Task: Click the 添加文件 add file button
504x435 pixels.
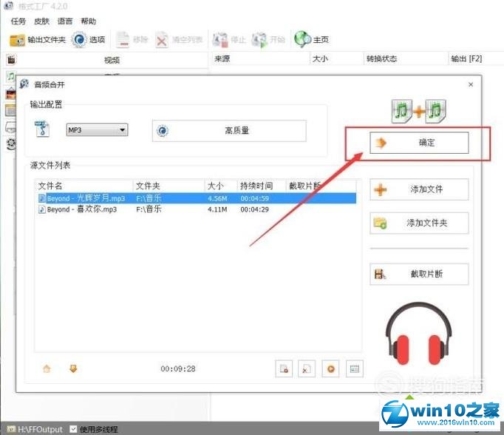Action: point(419,189)
